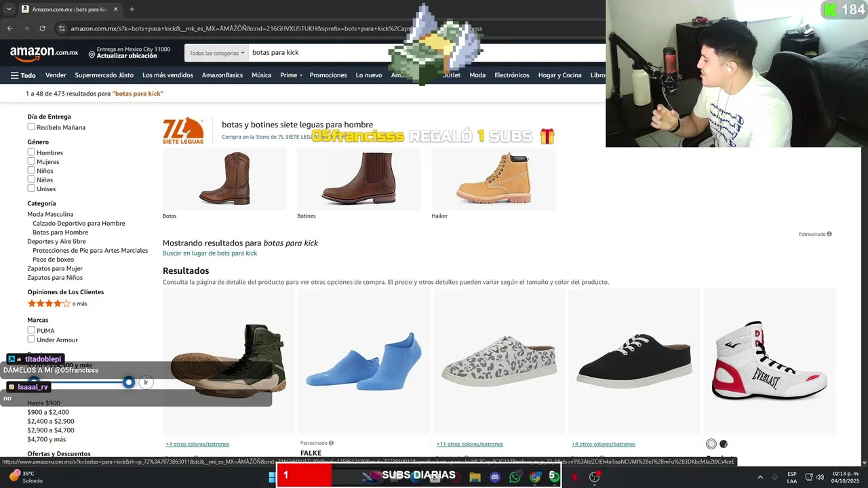Open Música in nav bar

pos(261,75)
